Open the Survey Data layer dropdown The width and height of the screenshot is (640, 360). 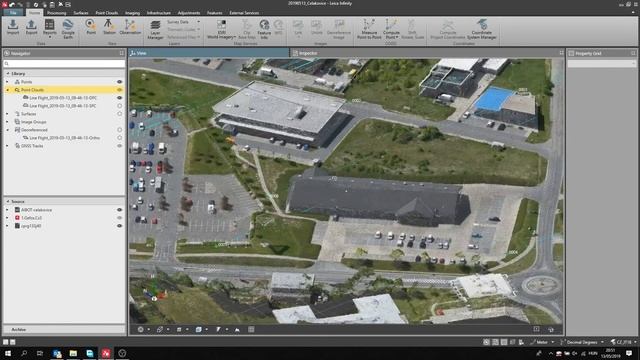184,22
